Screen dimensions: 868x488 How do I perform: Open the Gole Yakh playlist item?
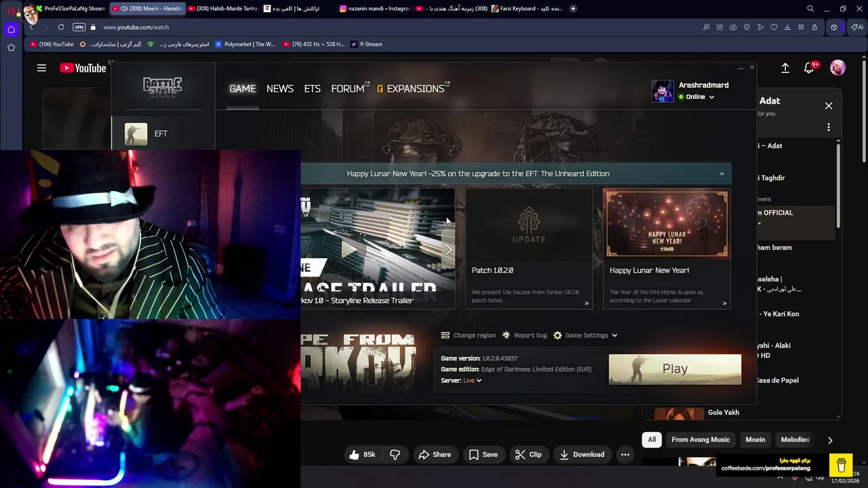click(x=724, y=413)
